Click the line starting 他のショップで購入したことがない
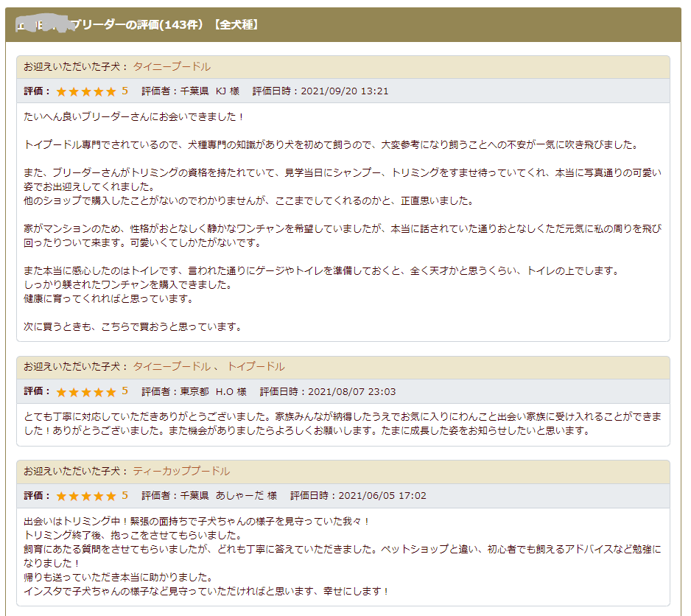 (x=250, y=200)
